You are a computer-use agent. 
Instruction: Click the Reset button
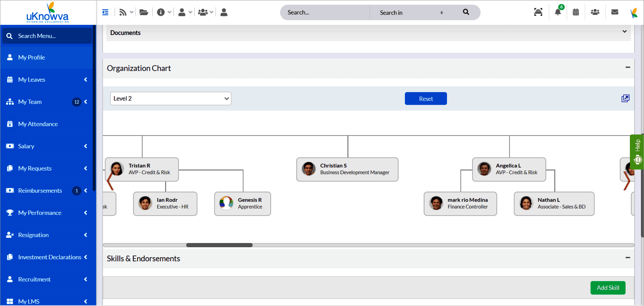click(426, 98)
